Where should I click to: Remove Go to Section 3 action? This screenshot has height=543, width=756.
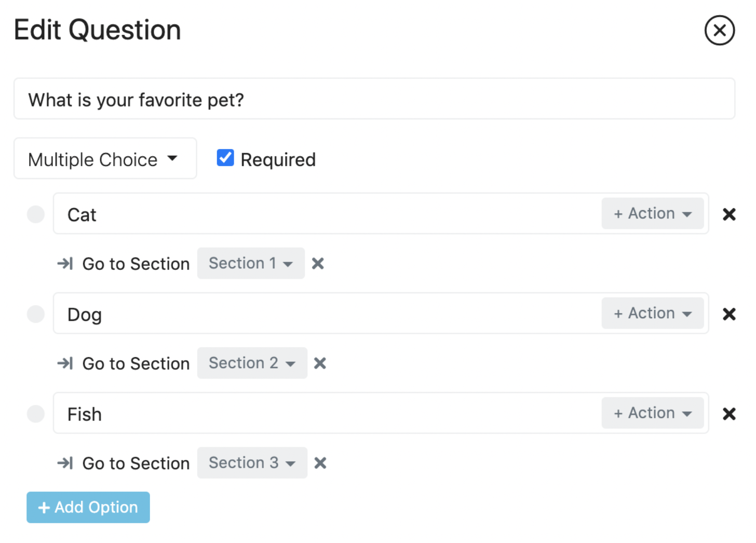320,463
